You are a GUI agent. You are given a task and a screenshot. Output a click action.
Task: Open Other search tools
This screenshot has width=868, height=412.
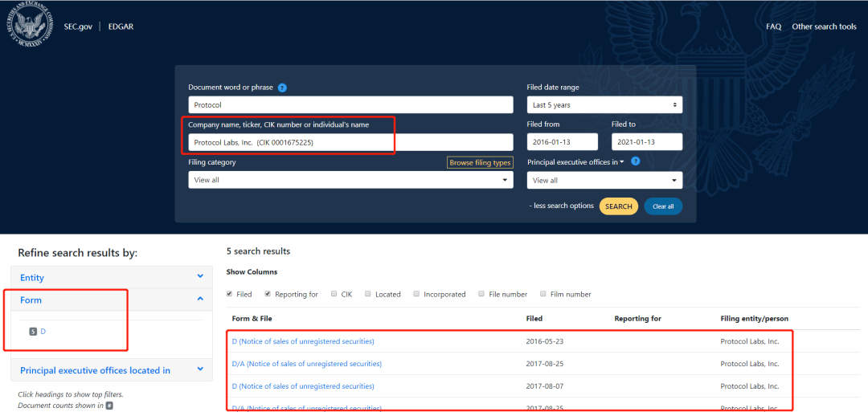(824, 27)
